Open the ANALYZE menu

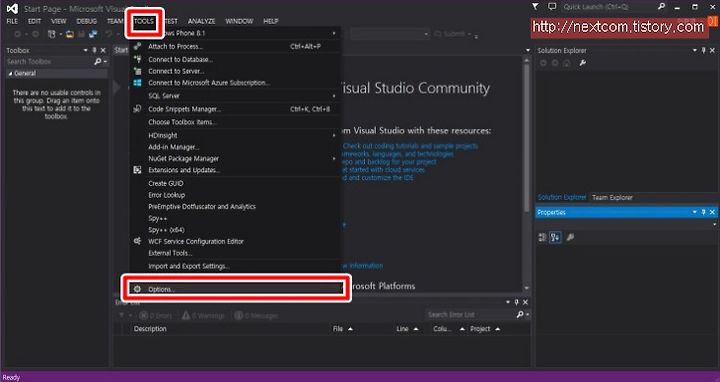point(202,21)
